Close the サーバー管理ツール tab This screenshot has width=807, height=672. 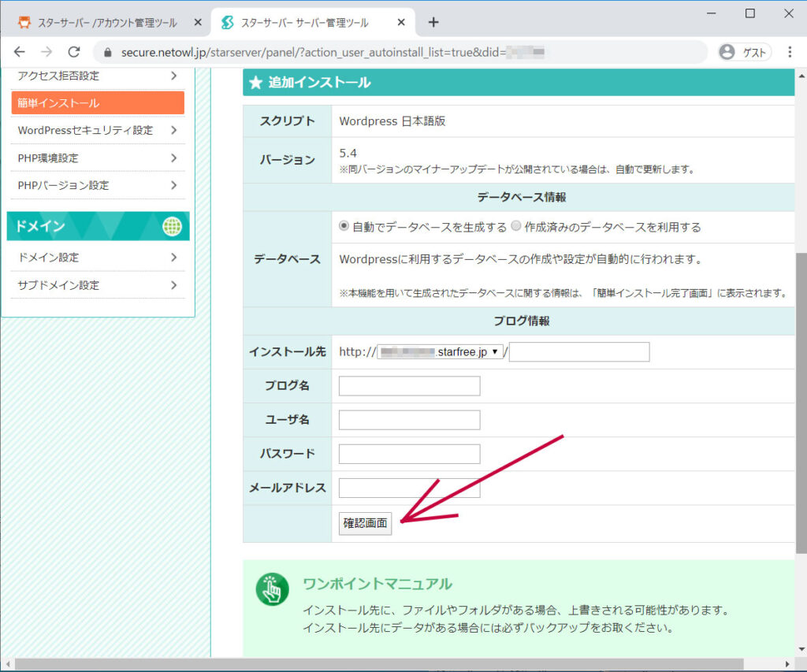[401, 22]
